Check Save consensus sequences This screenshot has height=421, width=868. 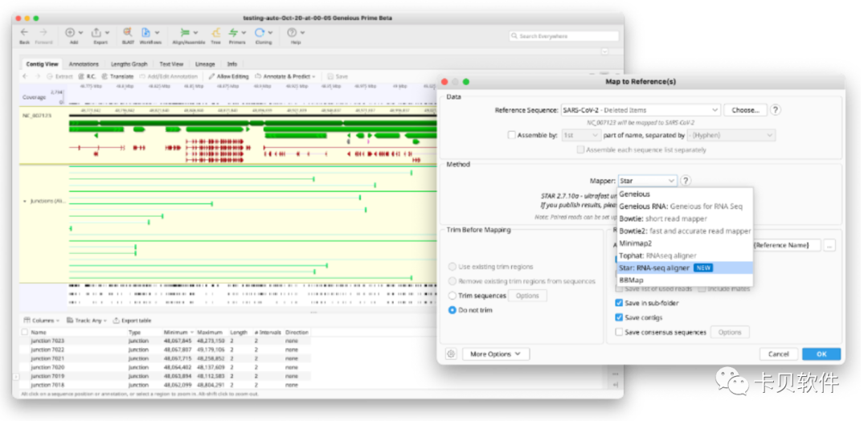coord(619,333)
